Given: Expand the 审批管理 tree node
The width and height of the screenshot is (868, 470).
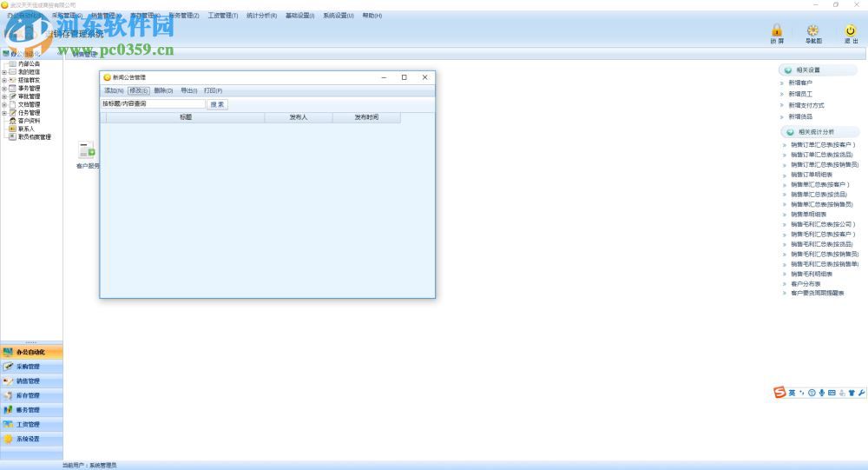Looking at the screenshot, I should [x=4, y=96].
